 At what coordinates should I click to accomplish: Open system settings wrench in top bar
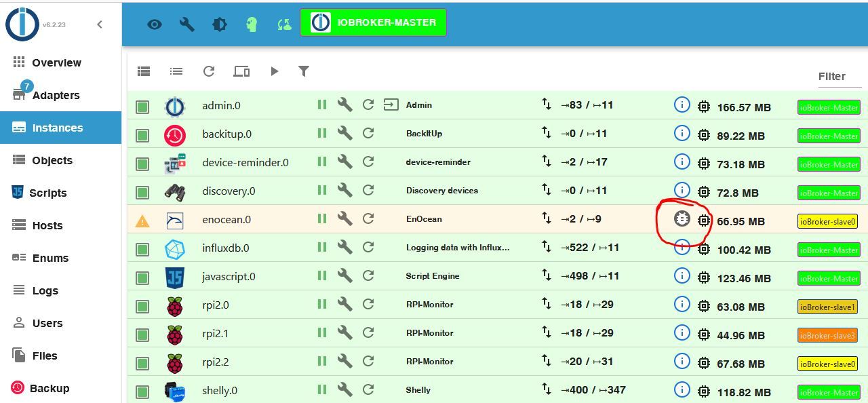[x=187, y=24]
